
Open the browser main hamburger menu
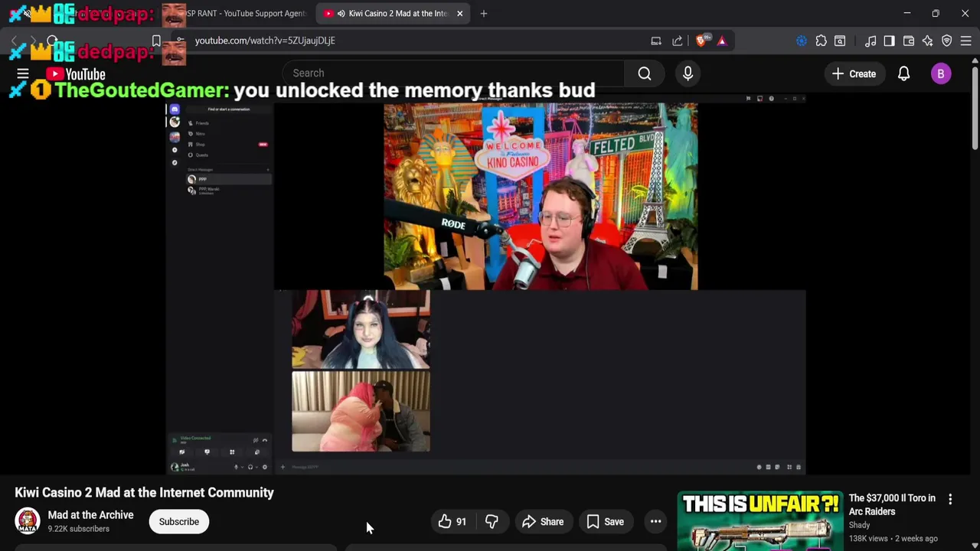pos(966,41)
